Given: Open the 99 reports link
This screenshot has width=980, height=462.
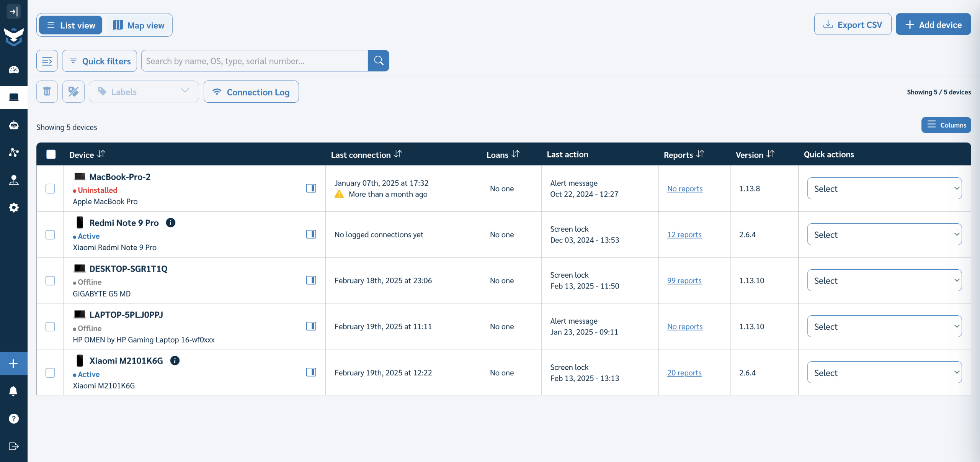Looking at the screenshot, I should pos(684,280).
